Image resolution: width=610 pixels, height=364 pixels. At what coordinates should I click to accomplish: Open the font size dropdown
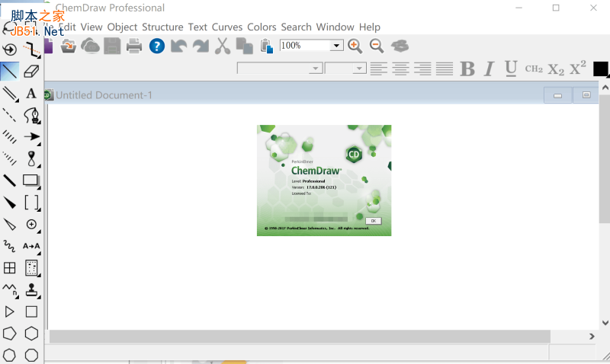coord(359,69)
